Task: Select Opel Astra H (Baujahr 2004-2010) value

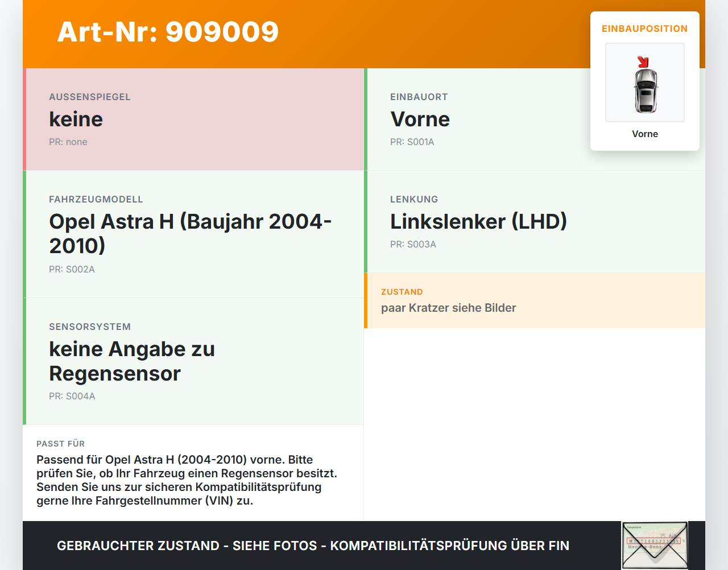Action: 191,233
